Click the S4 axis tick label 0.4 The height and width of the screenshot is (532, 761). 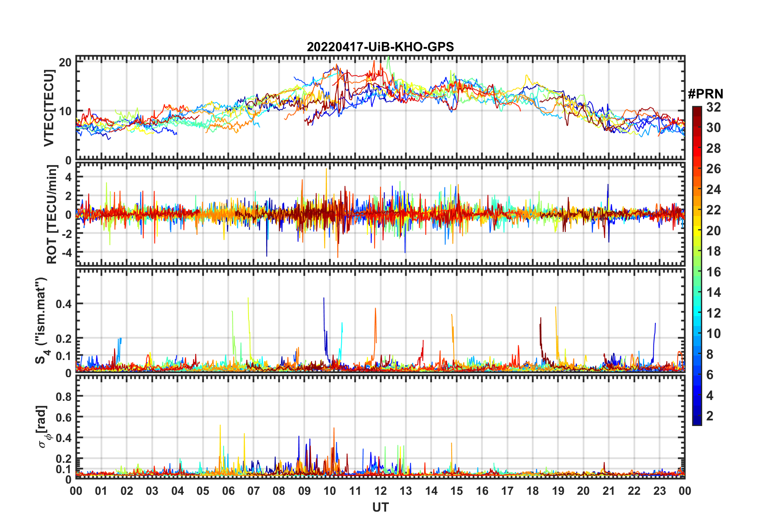coord(64,304)
